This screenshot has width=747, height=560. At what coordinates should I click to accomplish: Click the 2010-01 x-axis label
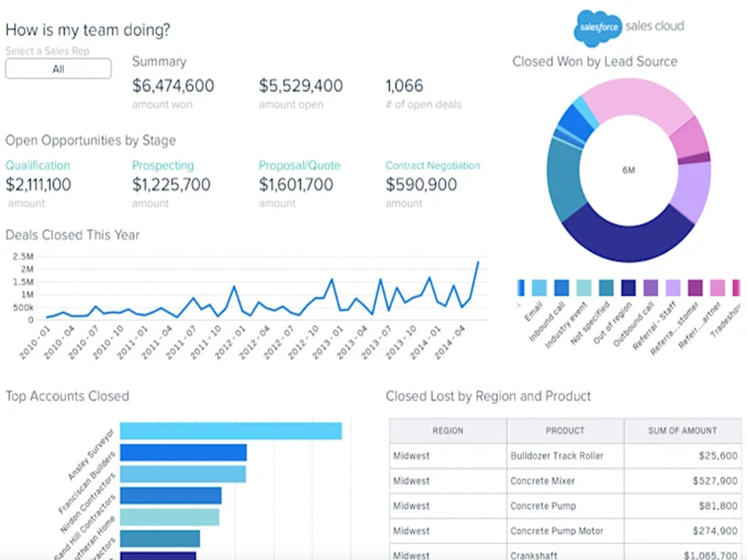[x=34, y=343]
